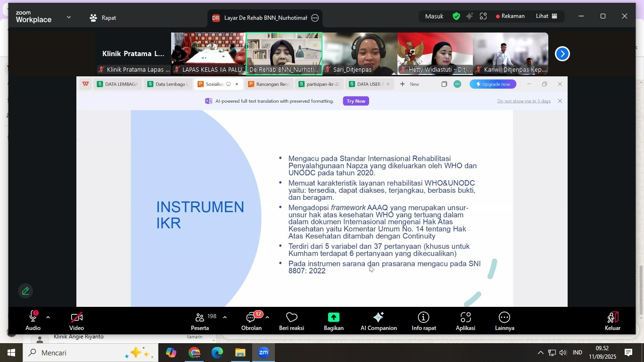Click the Rekaman recording indicator
Viewport: 644px width, 362px height.
pos(510,16)
